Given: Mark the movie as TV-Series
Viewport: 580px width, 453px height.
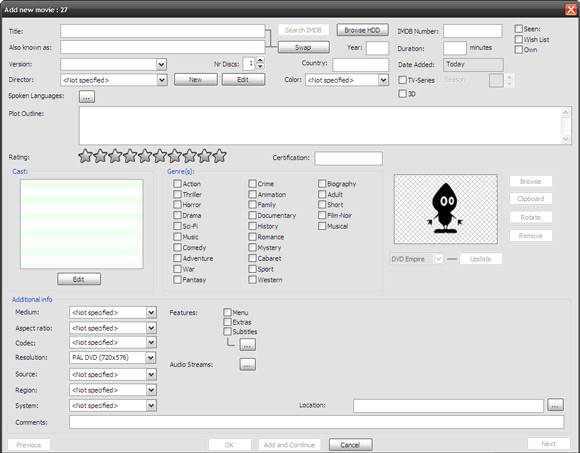Looking at the screenshot, I should click(402, 80).
